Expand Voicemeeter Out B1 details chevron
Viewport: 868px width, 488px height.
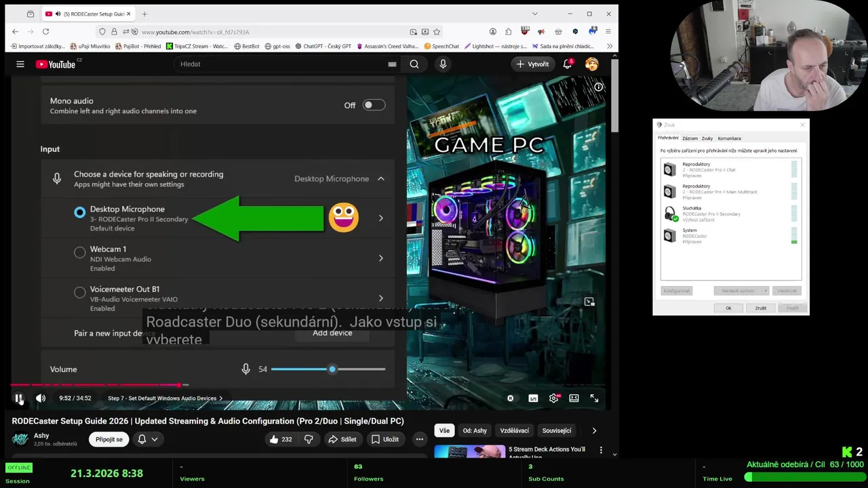(x=381, y=298)
